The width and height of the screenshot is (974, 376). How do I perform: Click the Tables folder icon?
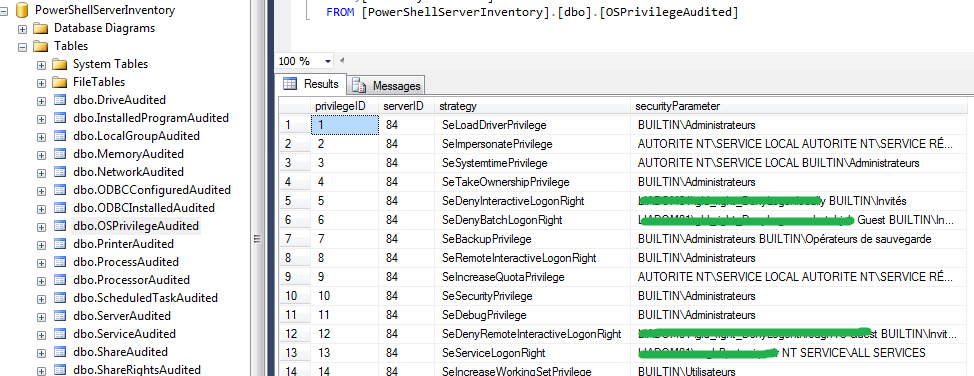click(40, 46)
